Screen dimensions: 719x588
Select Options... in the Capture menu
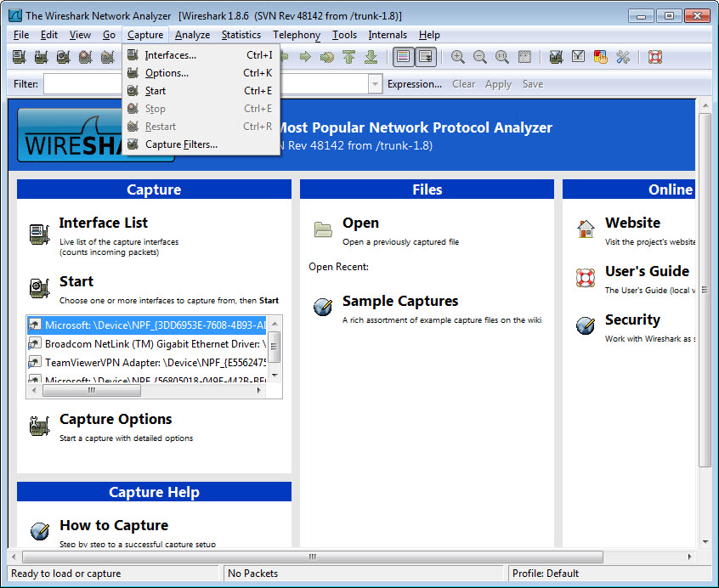coord(167,73)
